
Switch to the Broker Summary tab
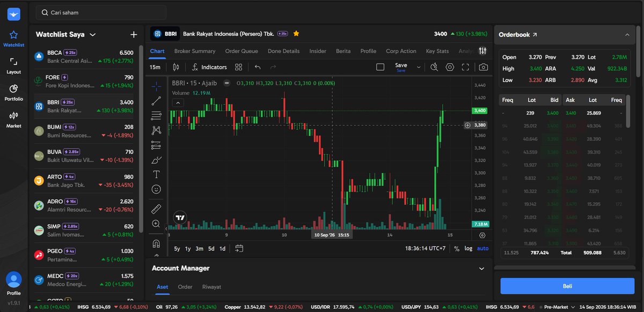195,51
